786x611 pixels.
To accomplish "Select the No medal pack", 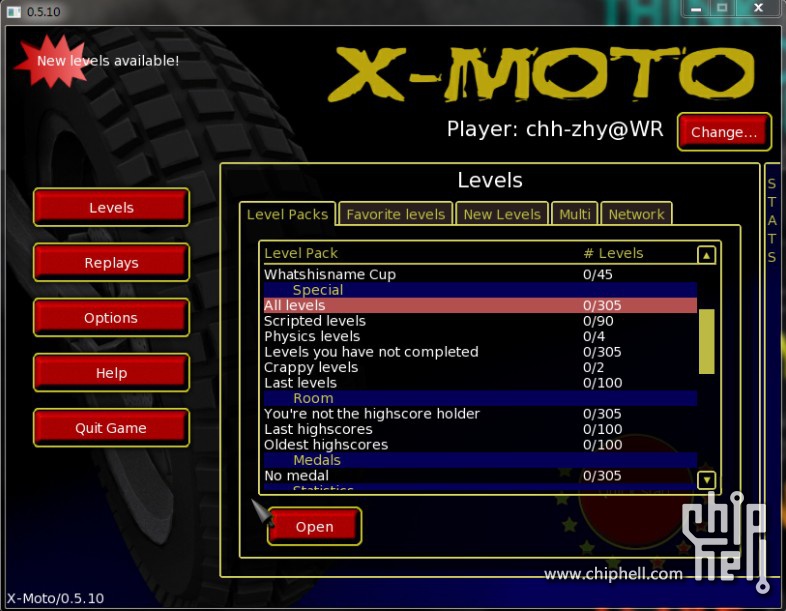I will tap(480, 476).
